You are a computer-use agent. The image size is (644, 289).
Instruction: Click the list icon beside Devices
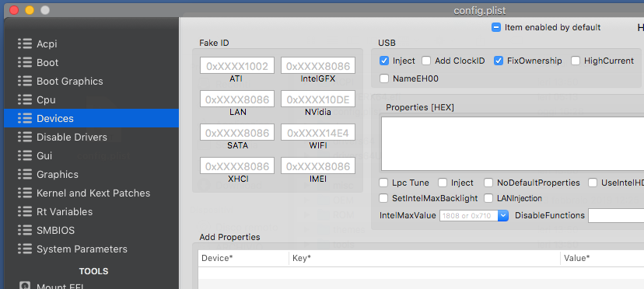click(x=25, y=118)
